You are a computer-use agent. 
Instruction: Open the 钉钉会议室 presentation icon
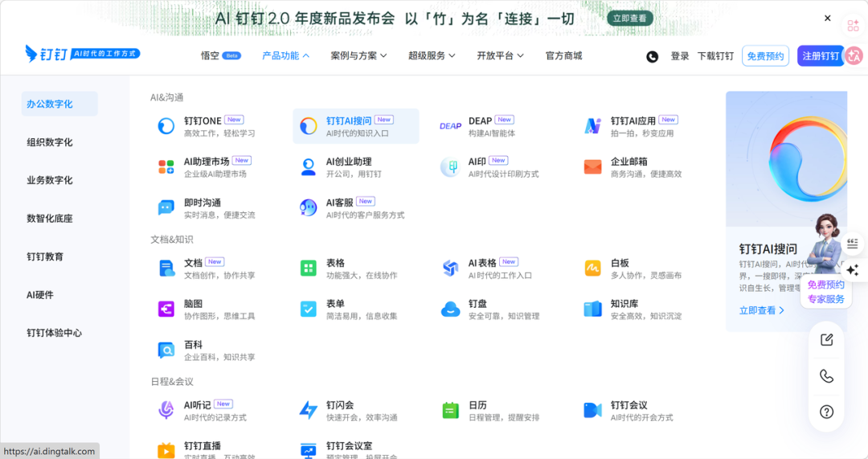[309, 450]
